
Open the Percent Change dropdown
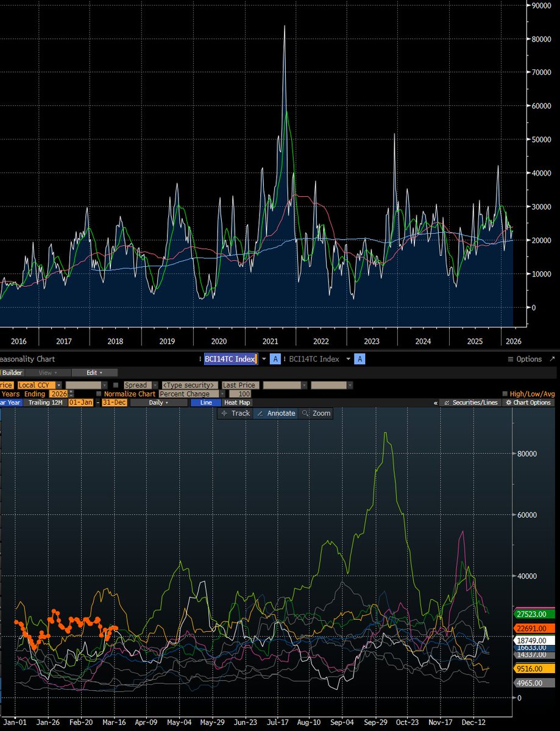point(191,394)
